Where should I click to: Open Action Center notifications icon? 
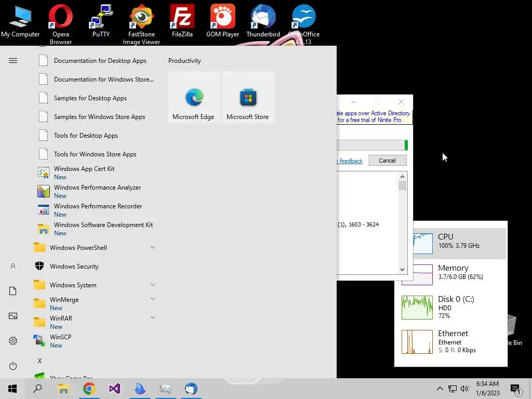[x=515, y=389]
